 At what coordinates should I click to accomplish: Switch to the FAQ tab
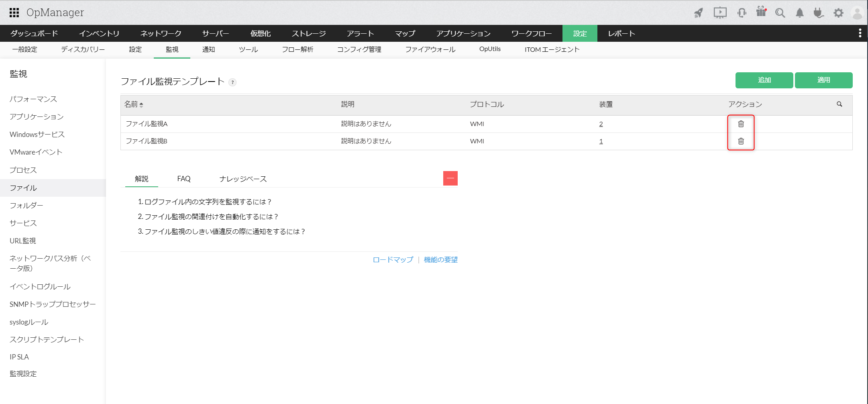pyautogui.click(x=183, y=178)
